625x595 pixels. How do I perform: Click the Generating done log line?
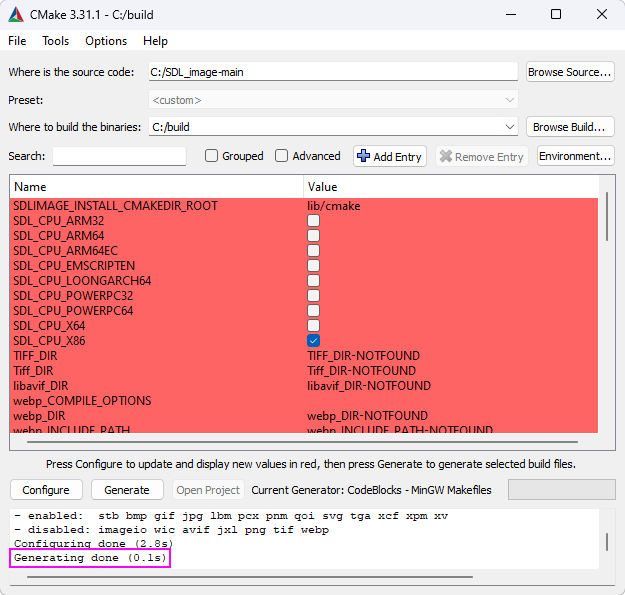click(90, 558)
